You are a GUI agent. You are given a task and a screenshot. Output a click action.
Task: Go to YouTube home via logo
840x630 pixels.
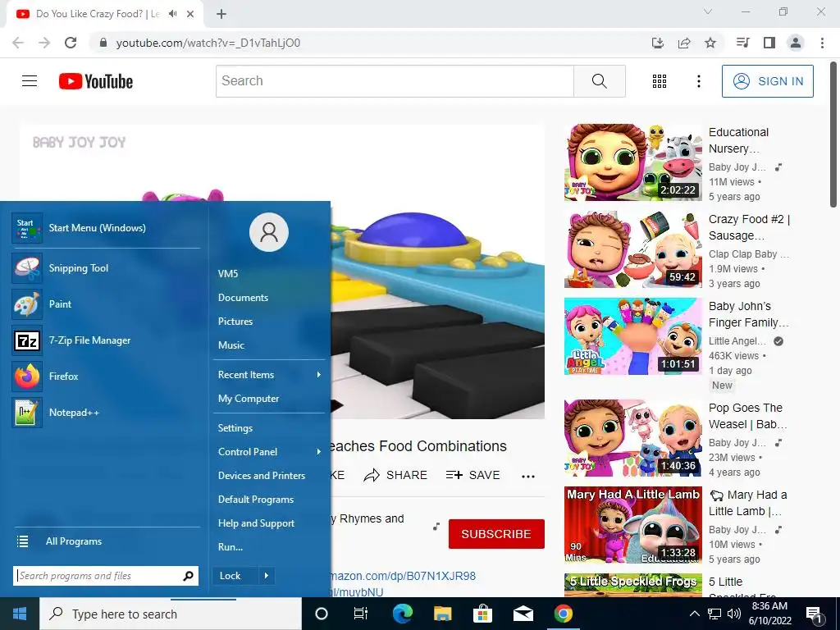coord(96,81)
